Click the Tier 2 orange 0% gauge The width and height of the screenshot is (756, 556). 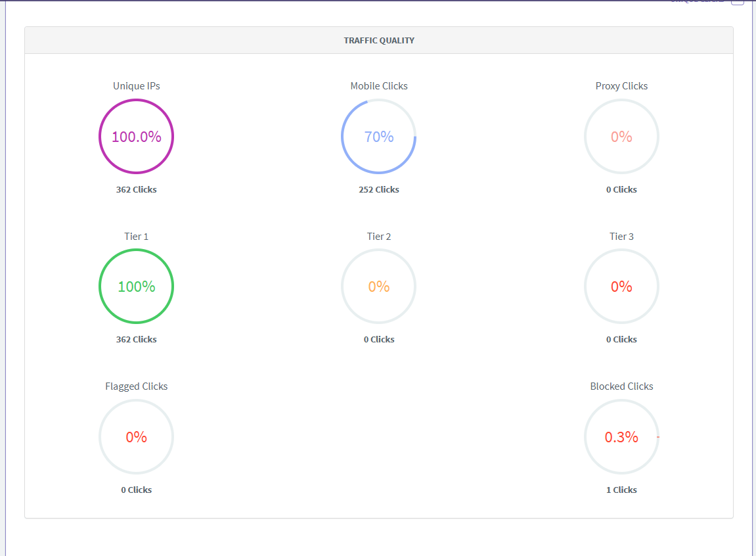379,287
